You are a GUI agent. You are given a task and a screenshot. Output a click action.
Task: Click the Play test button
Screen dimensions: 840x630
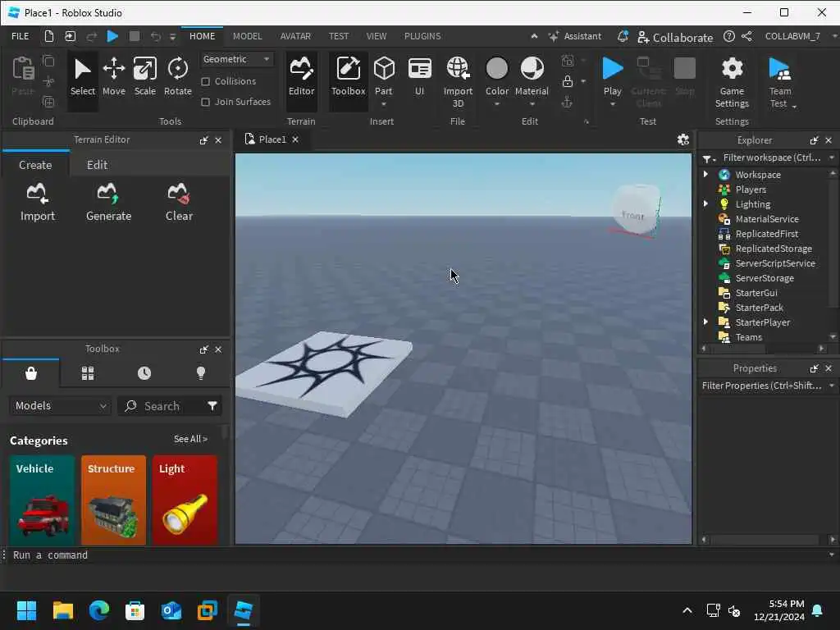pos(612,75)
